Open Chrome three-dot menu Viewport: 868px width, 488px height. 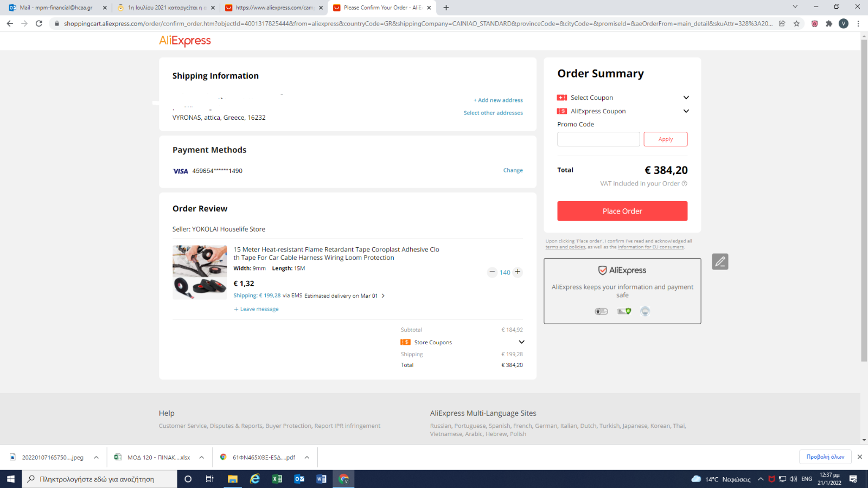click(x=858, y=23)
